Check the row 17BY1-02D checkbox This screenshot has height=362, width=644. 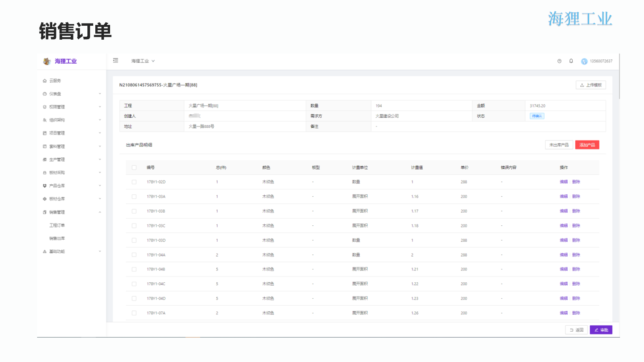point(134,182)
